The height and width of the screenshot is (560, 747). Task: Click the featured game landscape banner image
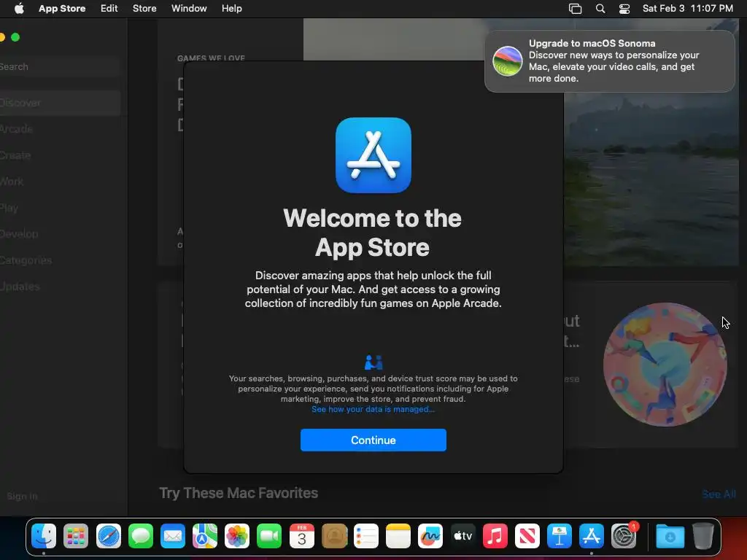tap(651, 179)
